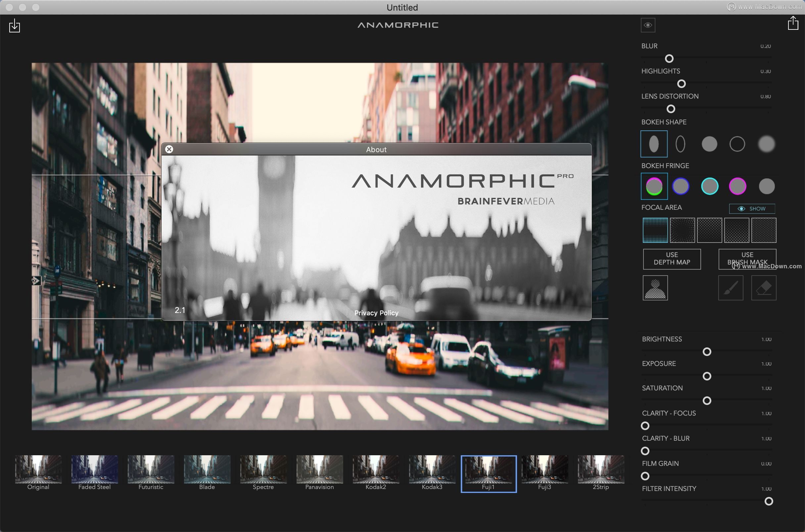
Task: Select the hollow circle bokeh shape
Action: tap(737, 144)
